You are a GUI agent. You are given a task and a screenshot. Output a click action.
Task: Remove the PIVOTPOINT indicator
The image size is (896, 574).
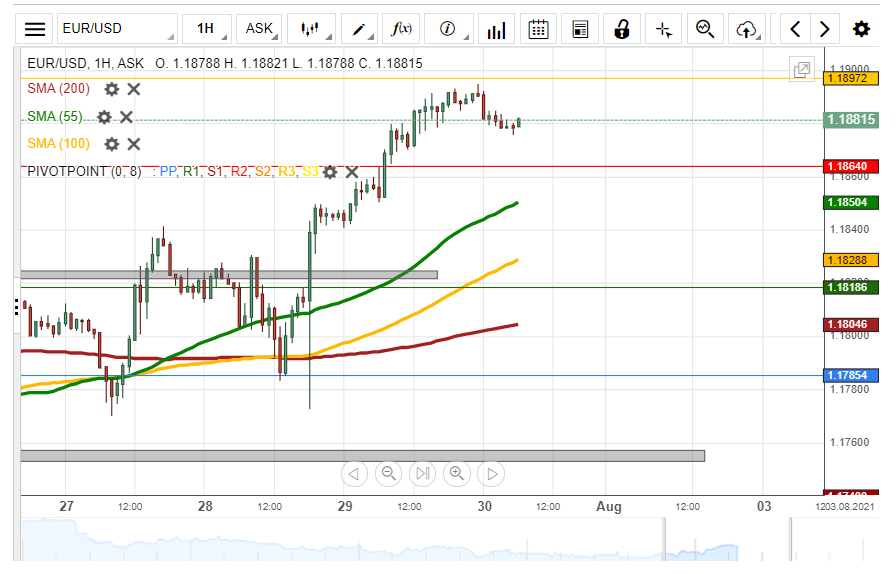click(x=352, y=172)
